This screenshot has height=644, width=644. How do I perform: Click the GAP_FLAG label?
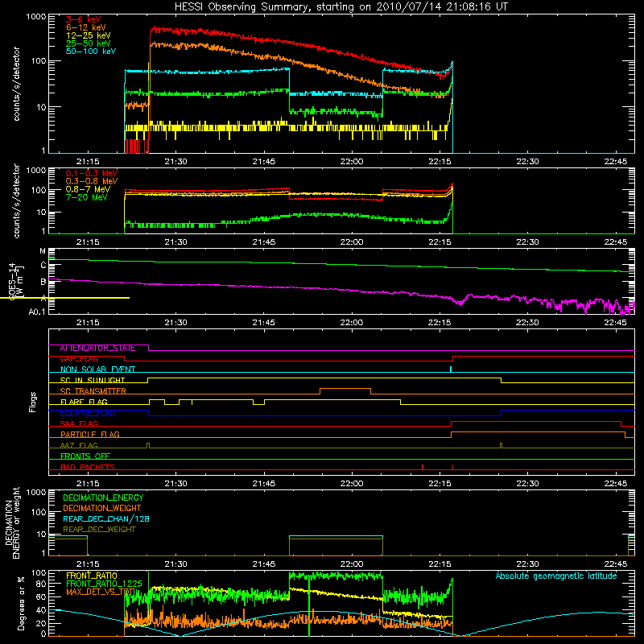click(79, 358)
